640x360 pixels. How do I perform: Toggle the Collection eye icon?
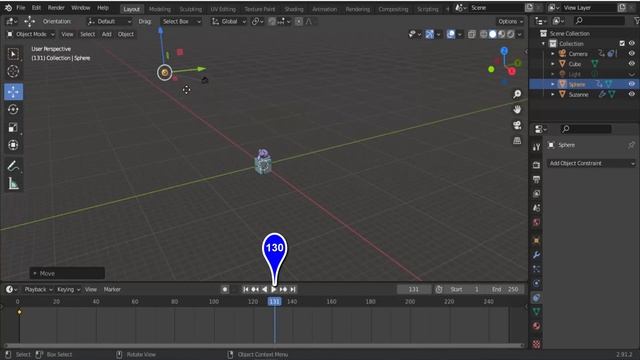click(631, 43)
